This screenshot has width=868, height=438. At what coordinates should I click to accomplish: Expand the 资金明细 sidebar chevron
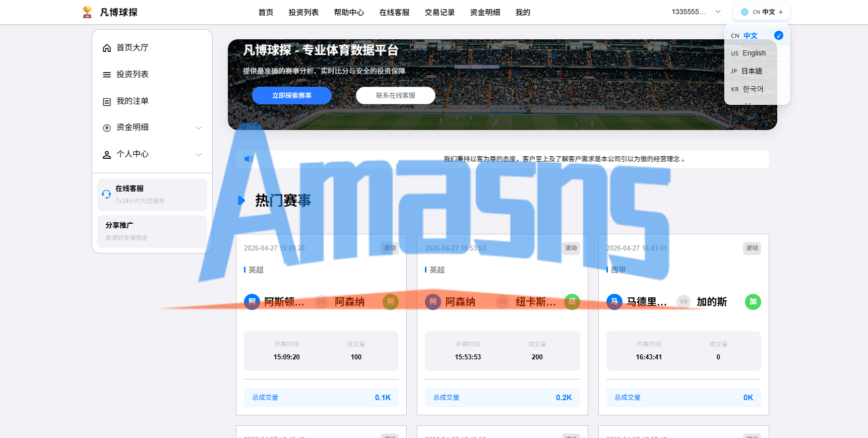(199, 128)
